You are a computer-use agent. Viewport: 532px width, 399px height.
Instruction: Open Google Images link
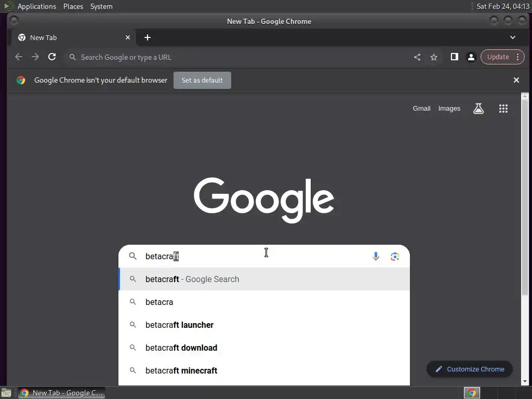click(x=449, y=109)
